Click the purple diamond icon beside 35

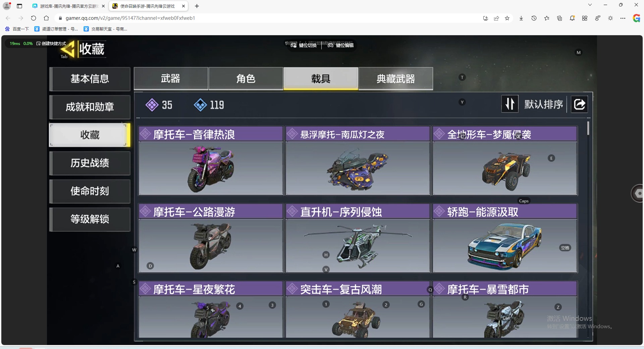(x=152, y=105)
